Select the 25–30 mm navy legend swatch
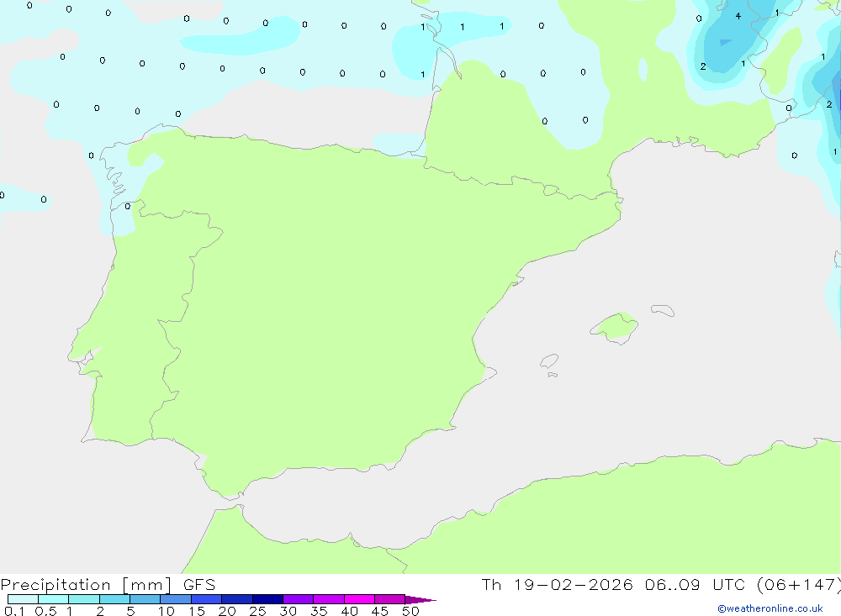Viewport: 841px width, 616px height. tap(267, 599)
